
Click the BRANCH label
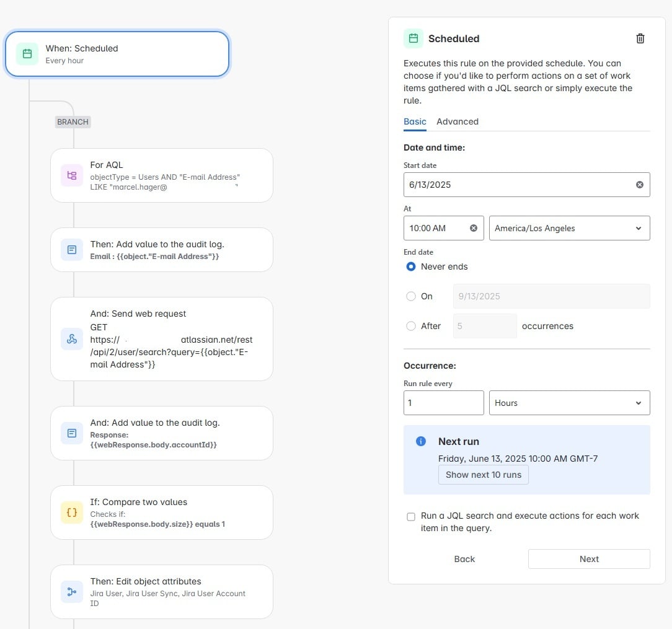click(73, 122)
